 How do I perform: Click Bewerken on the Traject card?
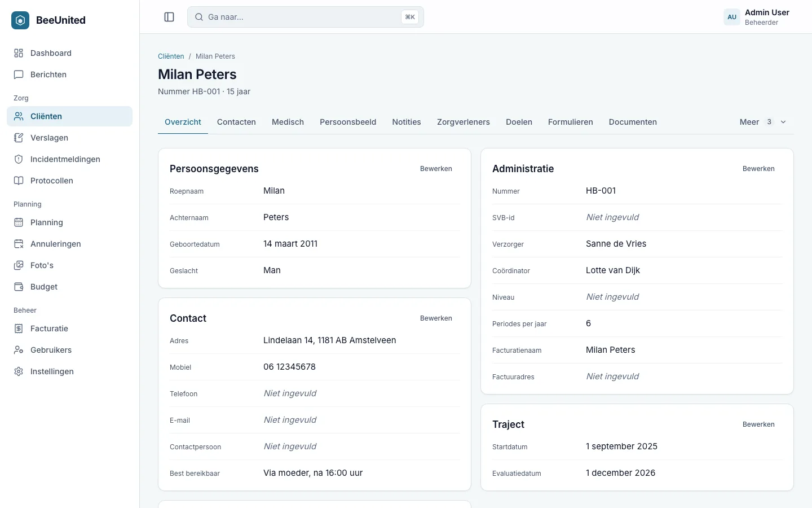point(758,424)
